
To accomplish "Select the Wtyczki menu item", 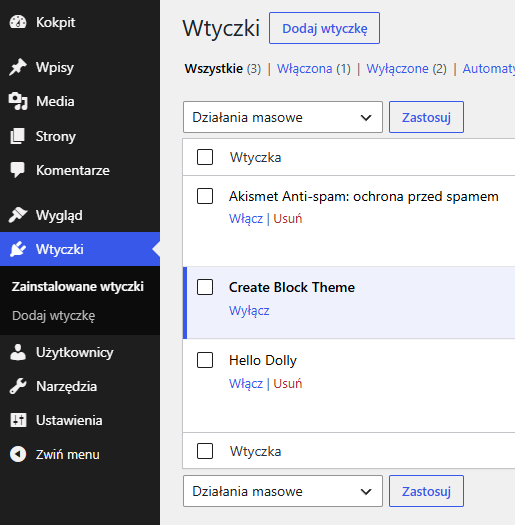I will point(80,249).
